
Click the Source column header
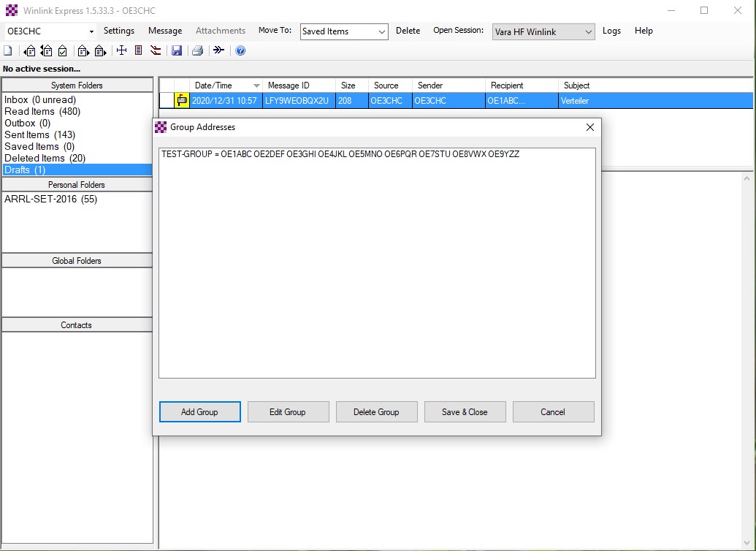(390, 85)
